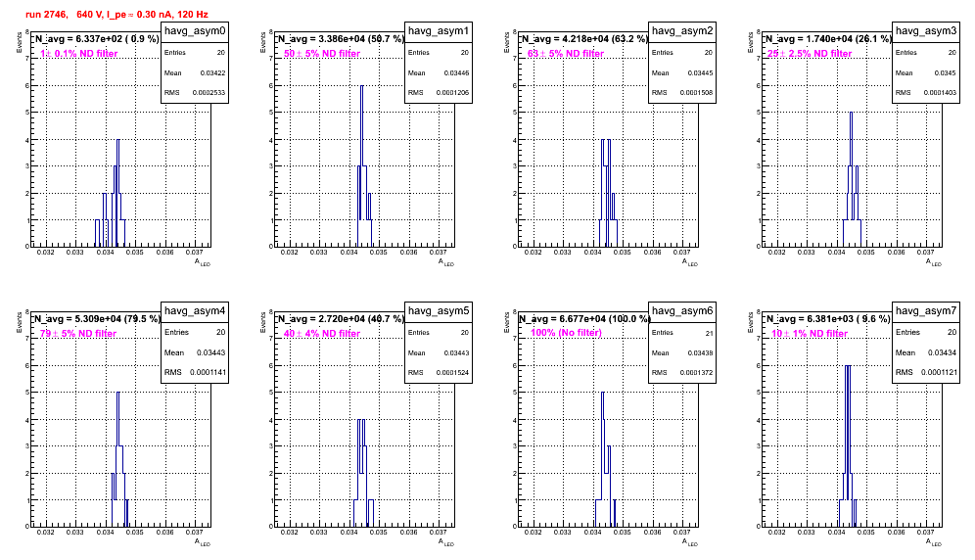975x560 pixels.
Task: Click Mean value 0.03422 in havg_asym0 box
Action: (212, 73)
